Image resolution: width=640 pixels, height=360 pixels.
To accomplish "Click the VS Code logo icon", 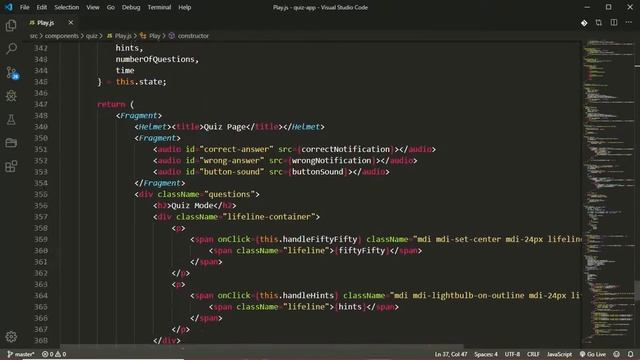I will [x=9, y=7].
